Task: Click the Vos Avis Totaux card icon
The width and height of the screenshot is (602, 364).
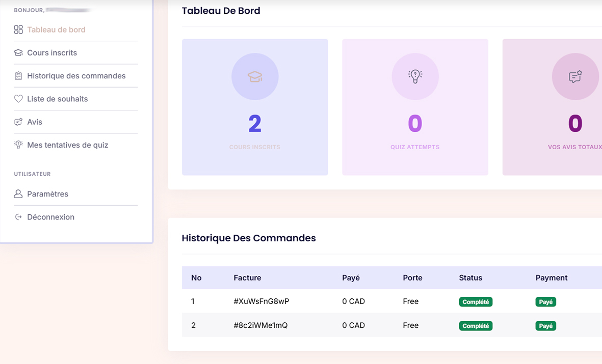Action: coord(575,77)
